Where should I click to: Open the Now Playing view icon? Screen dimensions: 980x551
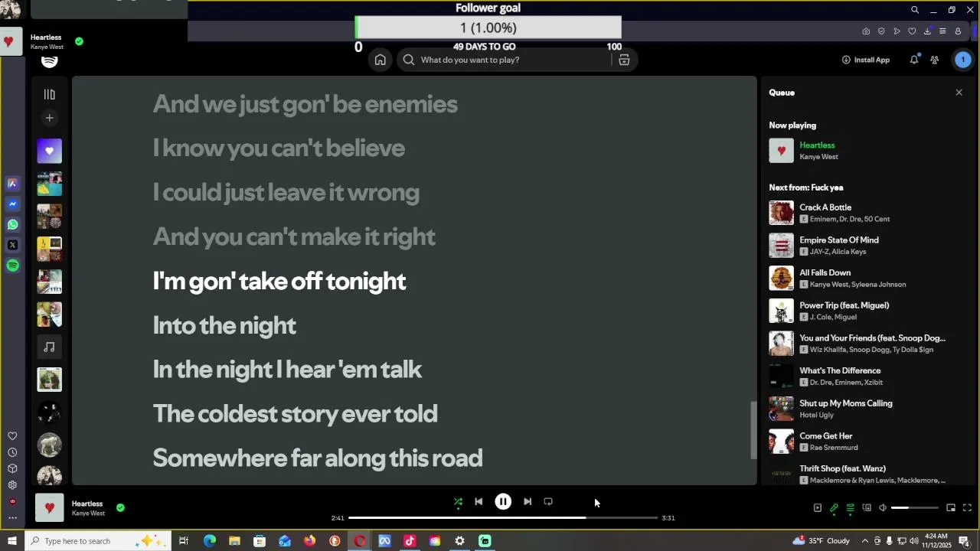817,508
